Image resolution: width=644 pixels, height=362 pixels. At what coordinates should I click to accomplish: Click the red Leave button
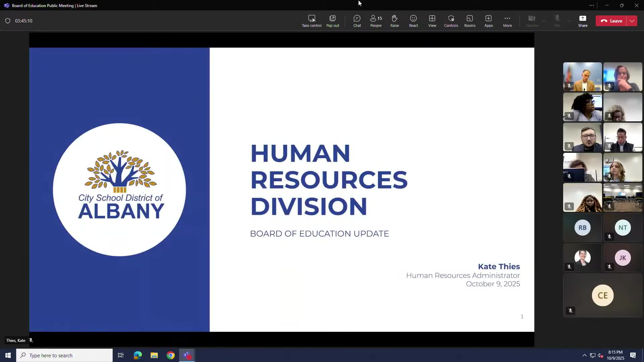tap(611, 21)
